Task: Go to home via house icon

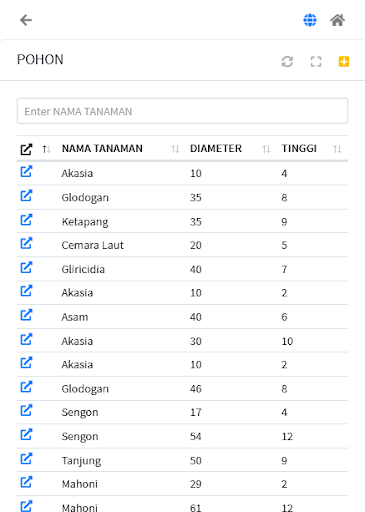Action: click(337, 20)
